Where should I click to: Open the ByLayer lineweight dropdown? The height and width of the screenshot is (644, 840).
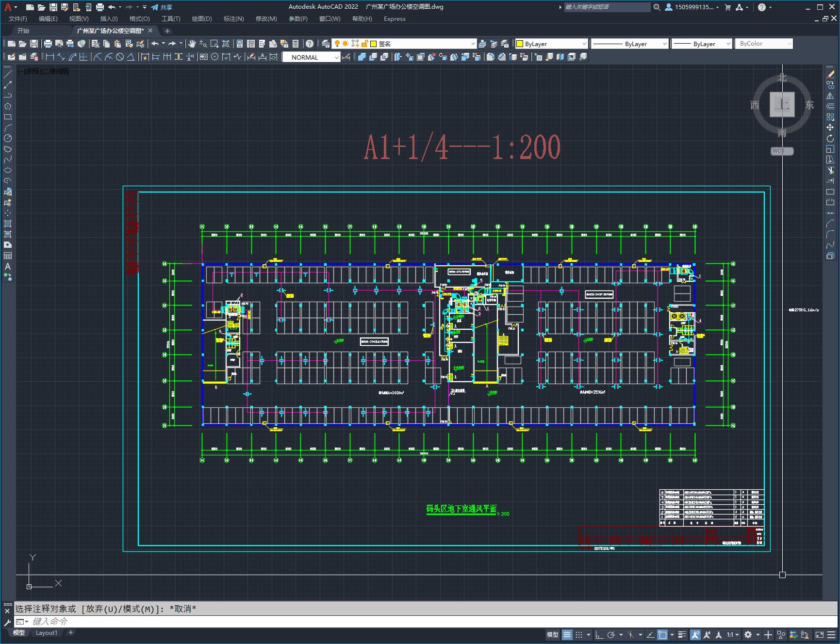tap(702, 44)
